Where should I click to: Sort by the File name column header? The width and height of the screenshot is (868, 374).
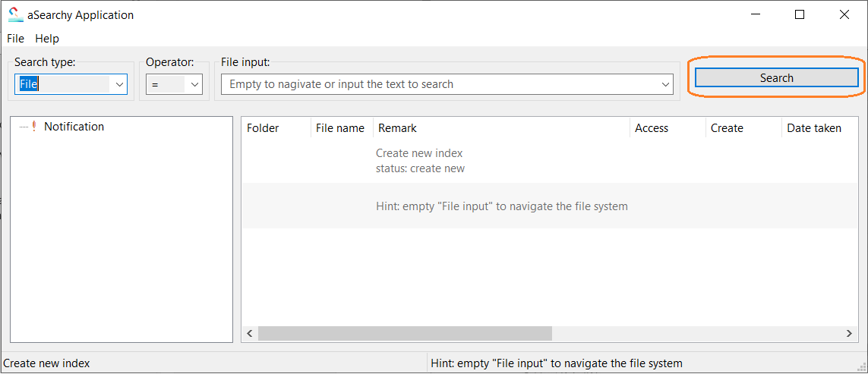[342, 128]
